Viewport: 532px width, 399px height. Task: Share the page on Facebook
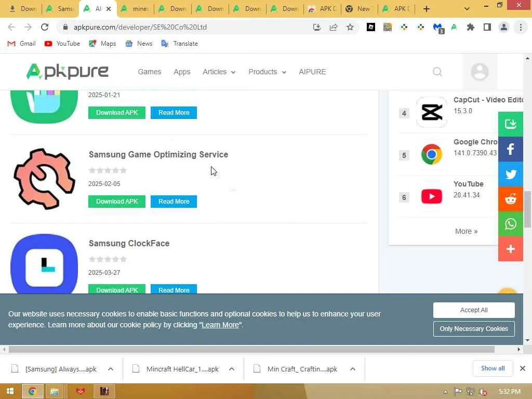[x=510, y=149]
